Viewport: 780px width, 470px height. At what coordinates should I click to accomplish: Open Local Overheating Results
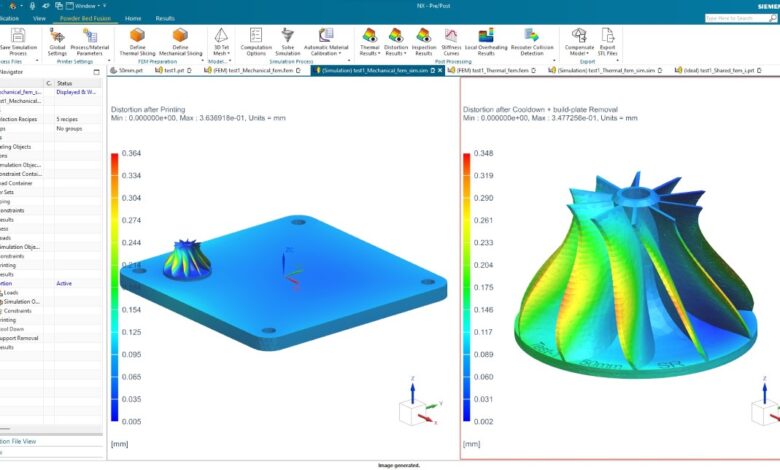click(x=486, y=36)
